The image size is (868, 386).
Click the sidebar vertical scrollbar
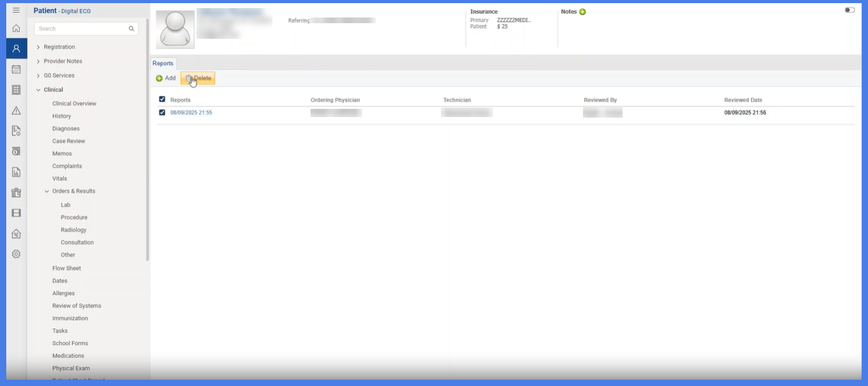point(148,139)
